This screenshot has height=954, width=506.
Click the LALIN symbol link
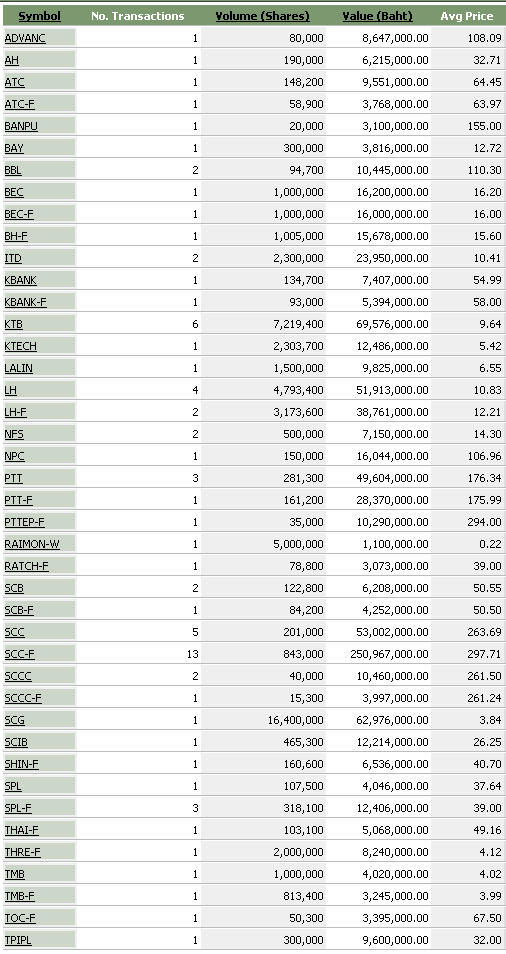point(19,368)
